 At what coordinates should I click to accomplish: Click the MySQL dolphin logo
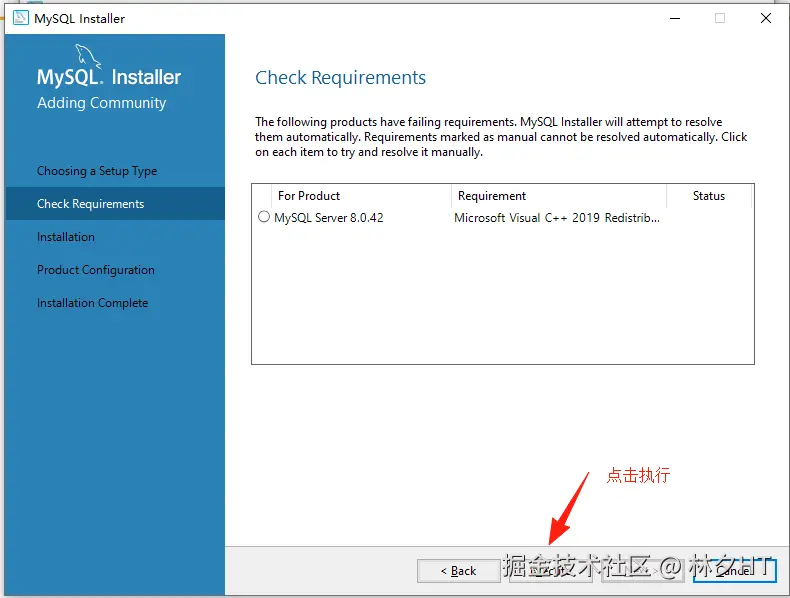(x=88, y=56)
